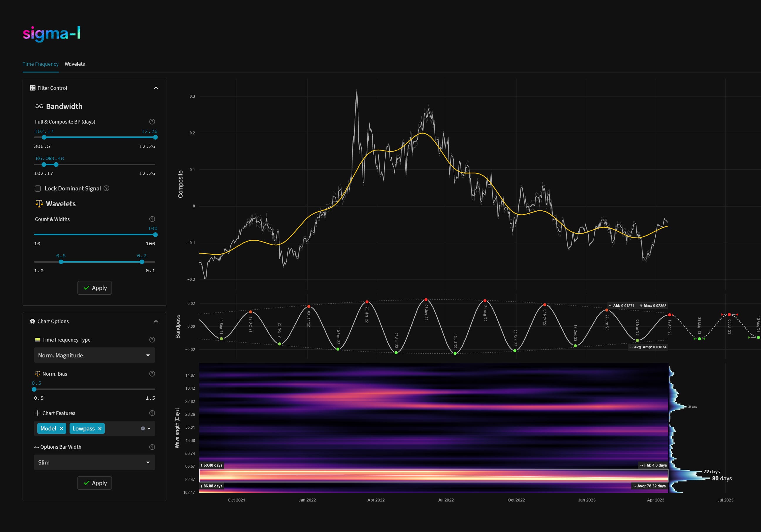Click the Time Frequency Type icon
This screenshot has height=532, width=761.
click(x=38, y=340)
